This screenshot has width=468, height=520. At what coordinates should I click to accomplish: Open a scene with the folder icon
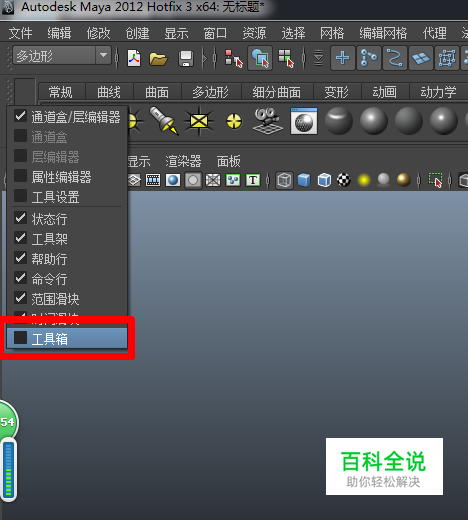click(158, 59)
